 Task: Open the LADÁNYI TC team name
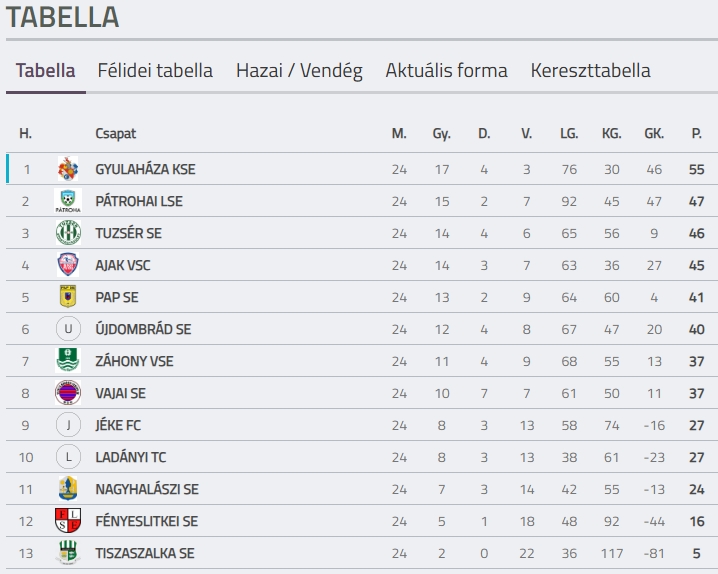pyautogui.click(x=131, y=457)
